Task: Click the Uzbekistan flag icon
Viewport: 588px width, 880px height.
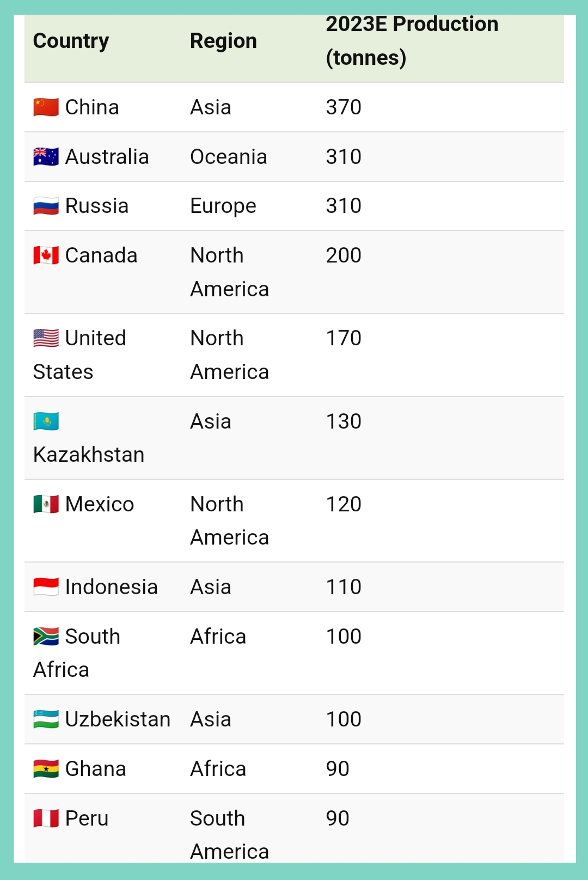Action: [x=46, y=719]
